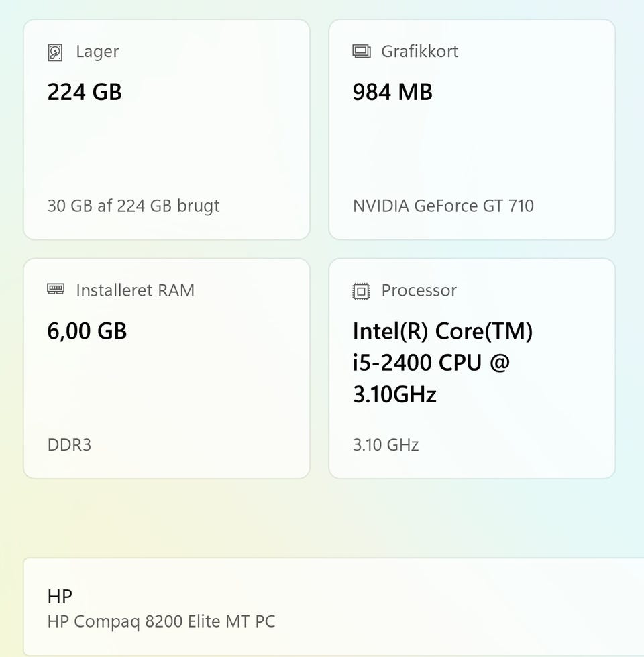Click the Installeret RAM memory icon
The width and height of the screenshot is (644, 657).
pos(55,290)
